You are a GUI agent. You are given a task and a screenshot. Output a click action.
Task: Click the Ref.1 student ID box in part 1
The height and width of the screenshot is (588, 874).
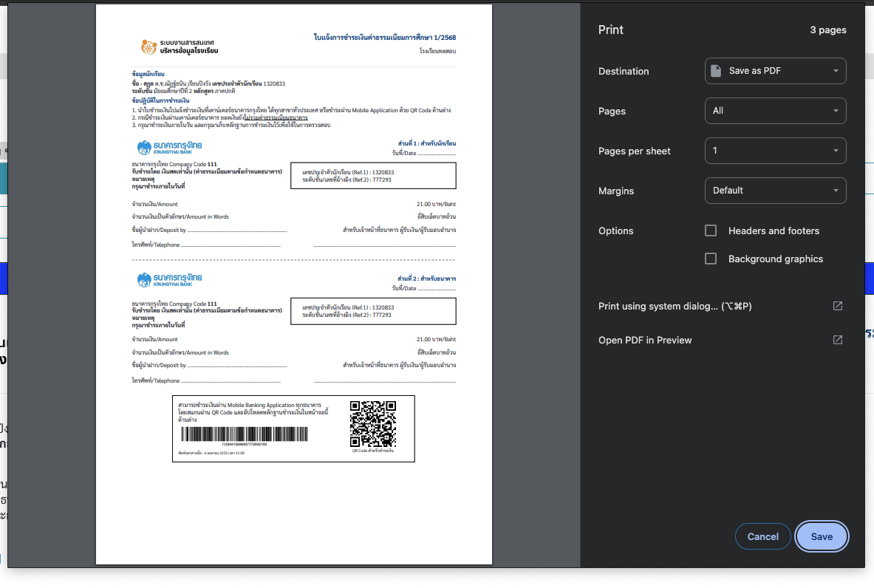pos(373,176)
